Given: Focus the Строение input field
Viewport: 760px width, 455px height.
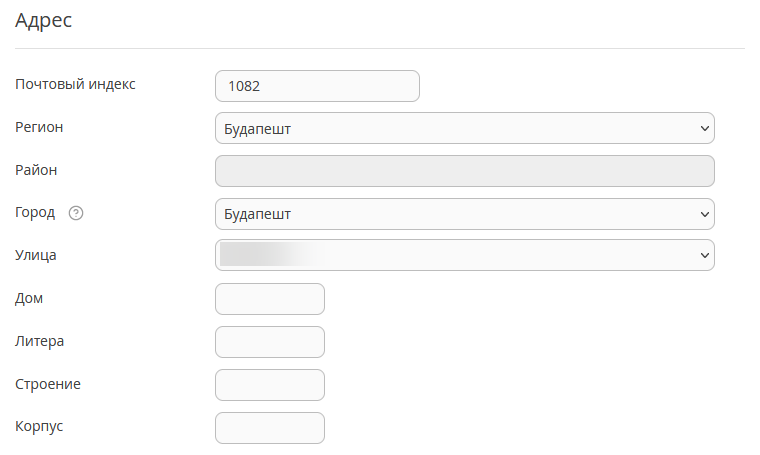Looking at the screenshot, I should (270, 385).
